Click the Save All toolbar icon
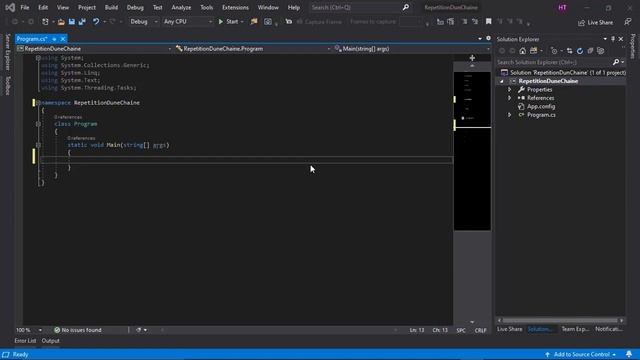The width and height of the screenshot is (640, 360). [82, 22]
